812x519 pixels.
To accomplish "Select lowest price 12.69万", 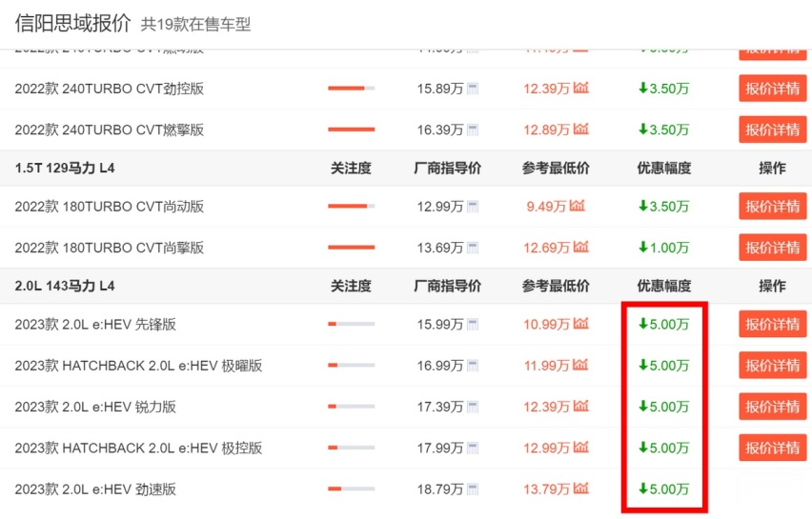I will pyautogui.click(x=546, y=248).
